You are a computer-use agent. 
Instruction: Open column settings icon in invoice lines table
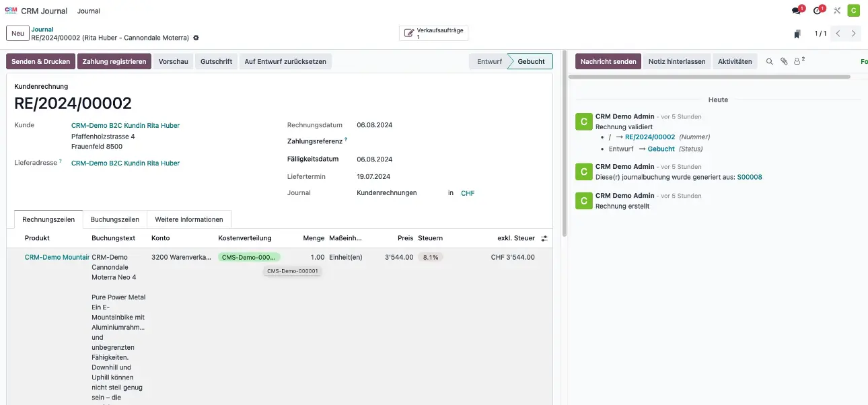544,238
